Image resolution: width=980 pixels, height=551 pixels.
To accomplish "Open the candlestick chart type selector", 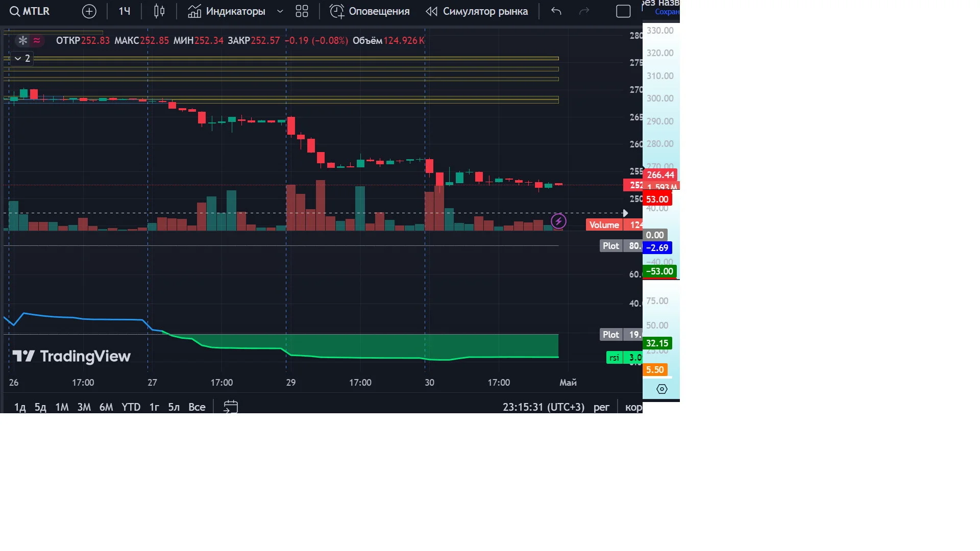I will coord(159,11).
